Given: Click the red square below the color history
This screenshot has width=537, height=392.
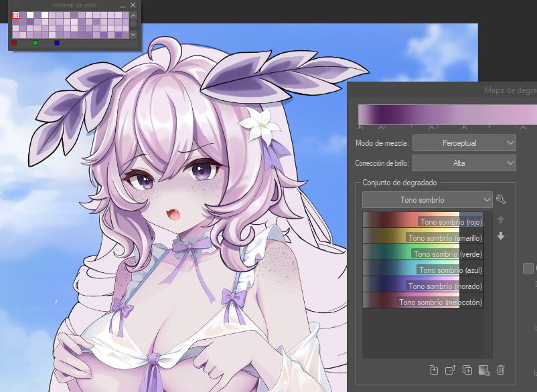Looking at the screenshot, I should point(14,43).
